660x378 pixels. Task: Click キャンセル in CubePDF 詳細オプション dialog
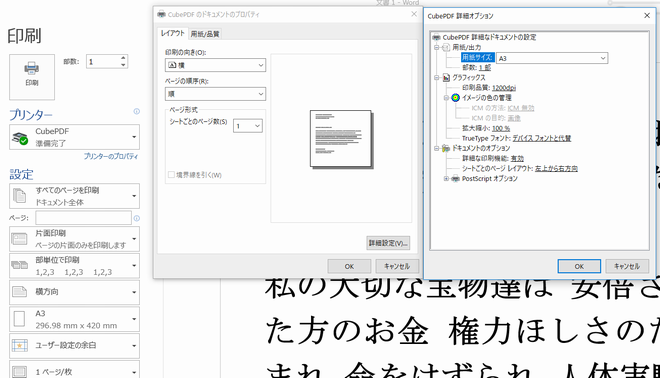[627, 266]
